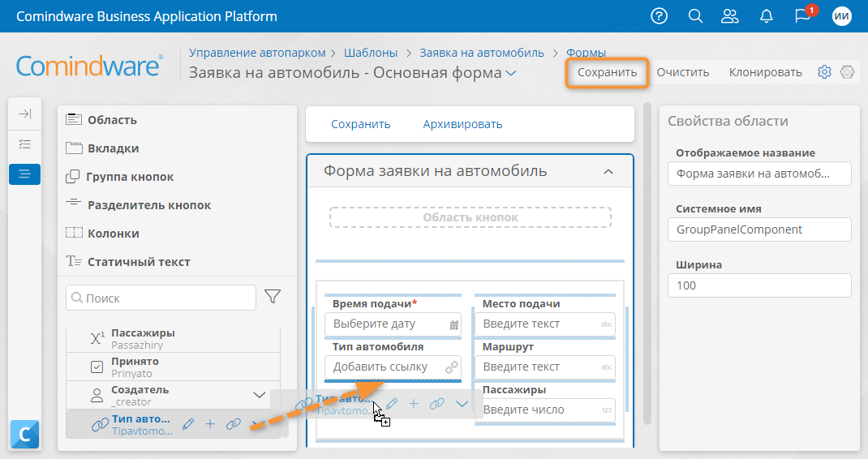868x459 pixels.
Task: Select the checklist icon in left sidebar
Action: click(25, 144)
